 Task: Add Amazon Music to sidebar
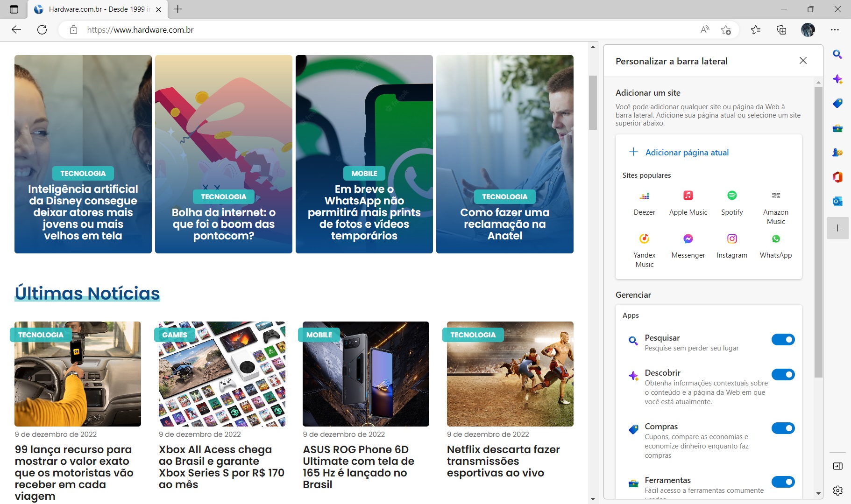(x=776, y=207)
